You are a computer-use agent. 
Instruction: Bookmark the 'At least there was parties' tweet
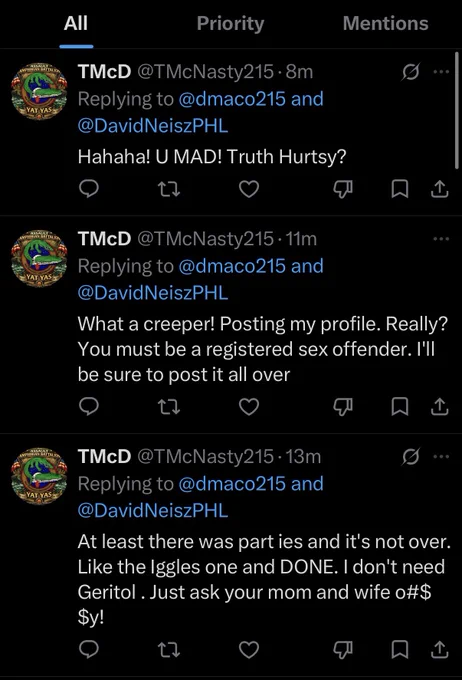[400, 649]
